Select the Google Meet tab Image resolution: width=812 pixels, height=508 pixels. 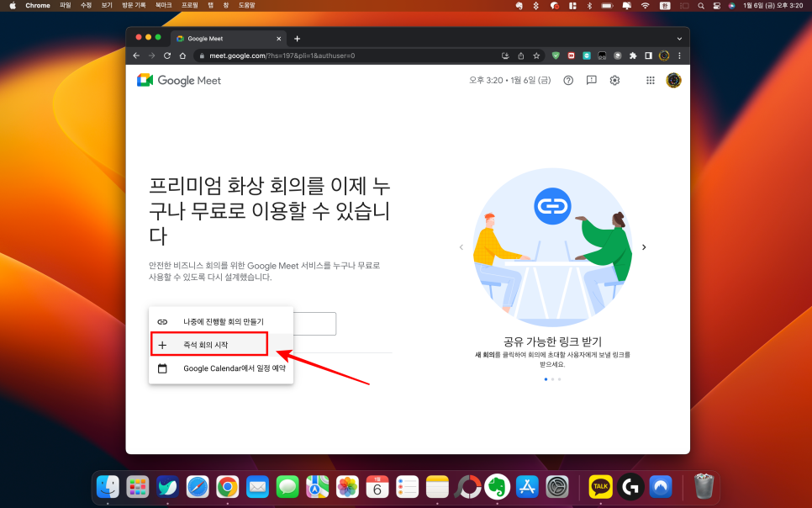point(228,39)
